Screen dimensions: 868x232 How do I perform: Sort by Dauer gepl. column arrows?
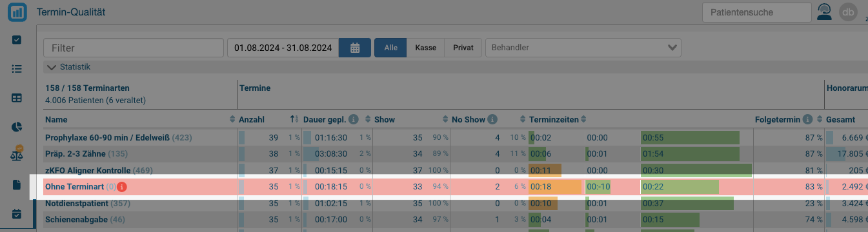(368, 120)
